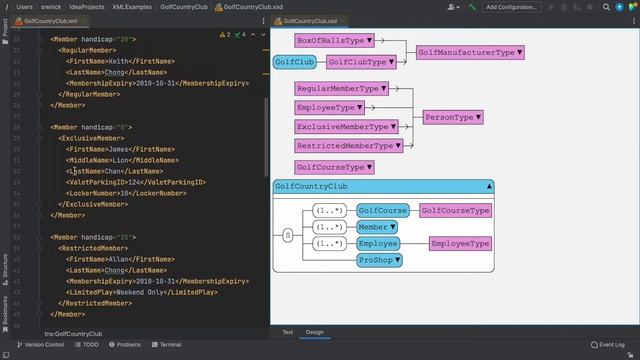Click GolfCourse cardinality (1..*) box
This screenshot has width=640, height=360.
point(329,211)
